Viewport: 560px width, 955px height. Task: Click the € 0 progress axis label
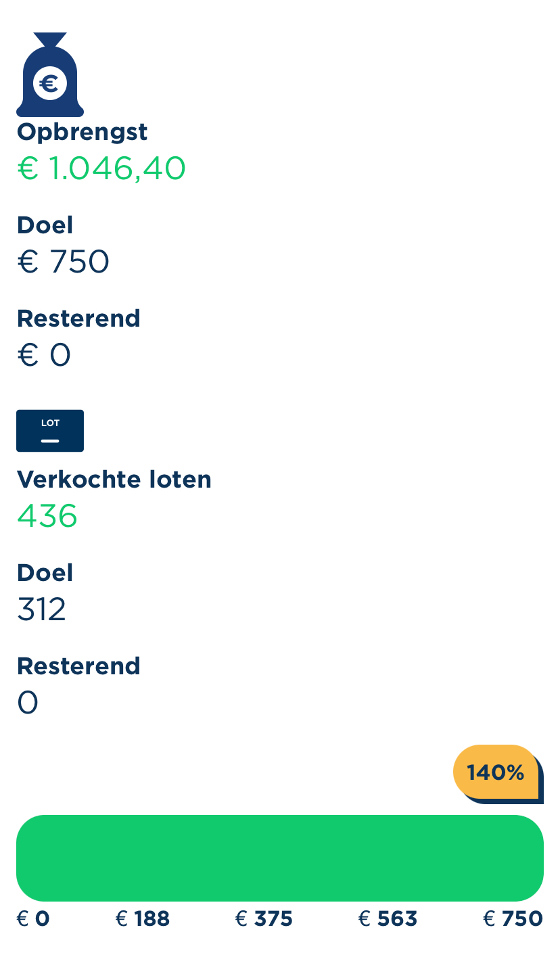tap(33, 918)
